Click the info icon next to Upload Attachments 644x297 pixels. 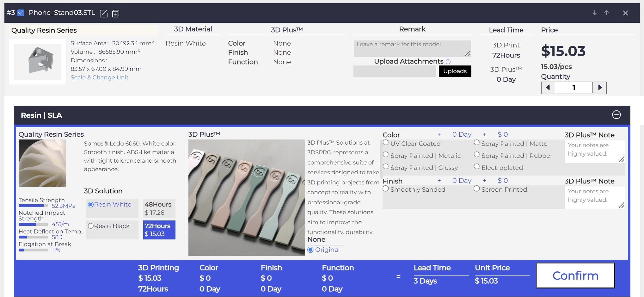coord(448,62)
